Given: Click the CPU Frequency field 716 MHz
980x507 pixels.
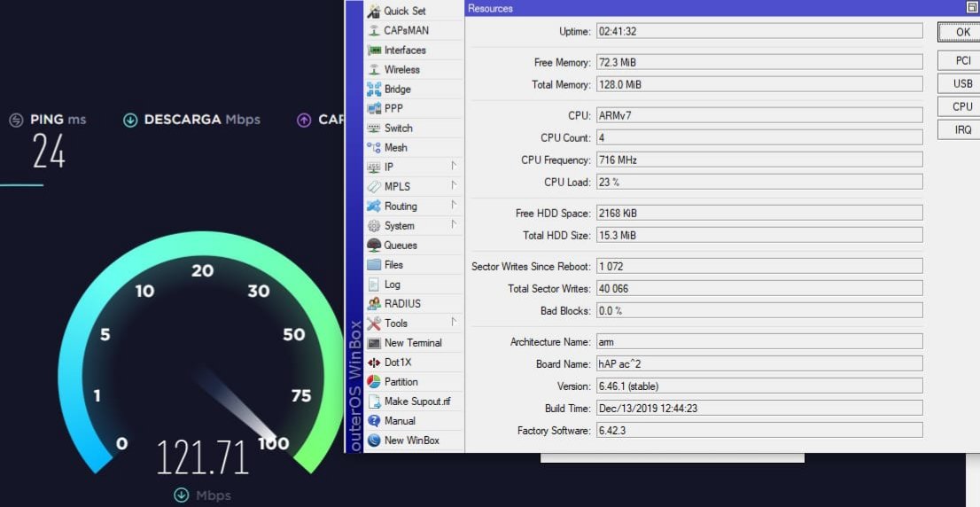Looking at the screenshot, I should tap(759, 160).
